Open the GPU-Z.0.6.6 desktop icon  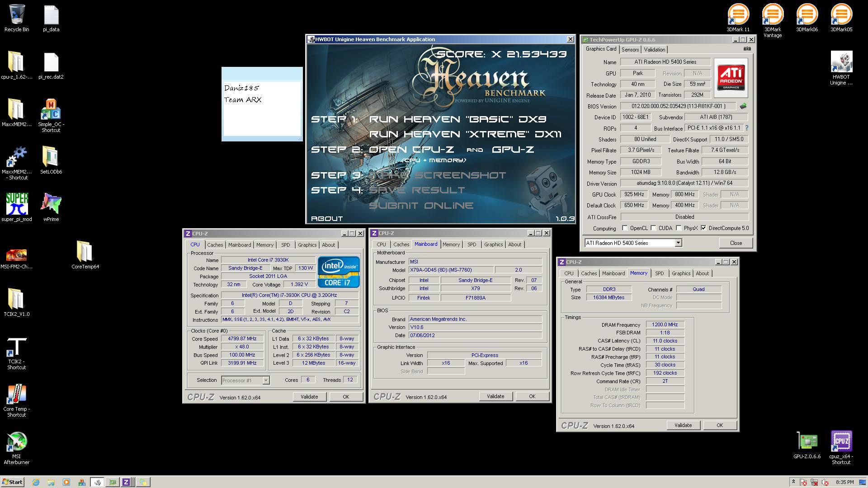(x=807, y=445)
